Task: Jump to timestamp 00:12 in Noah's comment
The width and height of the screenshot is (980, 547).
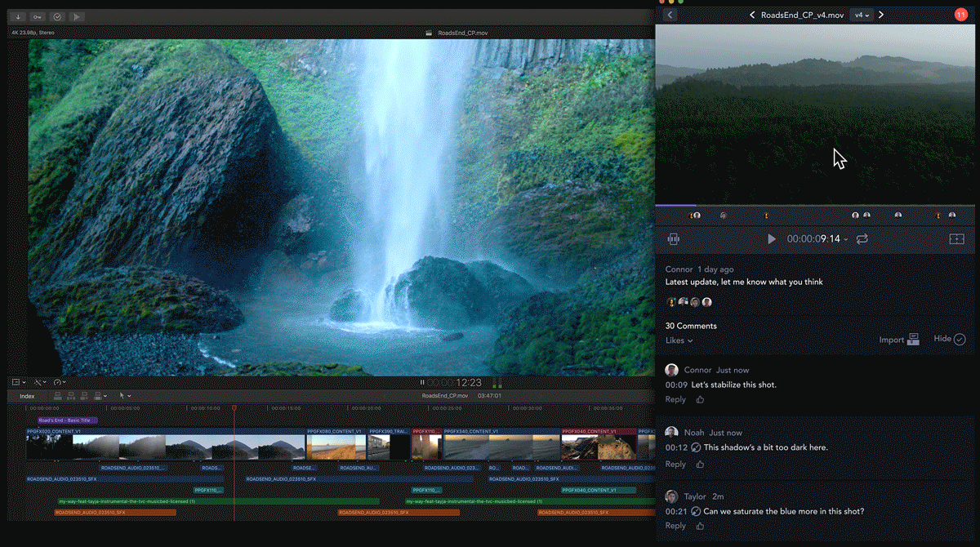Action: click(675, 447)
